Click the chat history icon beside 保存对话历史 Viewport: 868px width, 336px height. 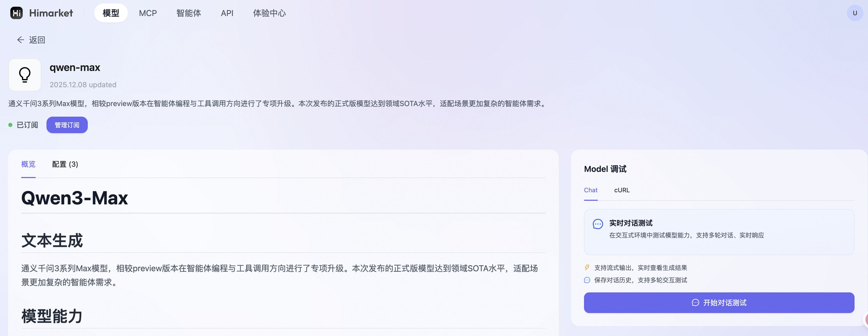(x=587, y=280)
